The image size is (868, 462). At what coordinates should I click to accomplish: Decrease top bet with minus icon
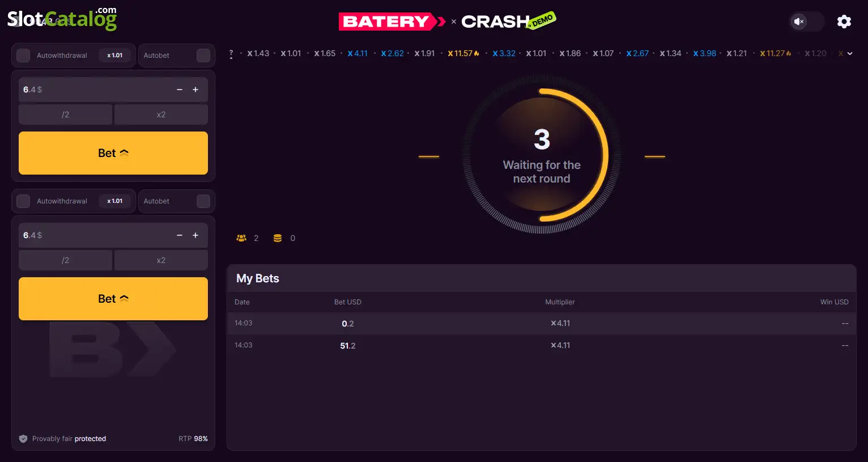(180, 90)
